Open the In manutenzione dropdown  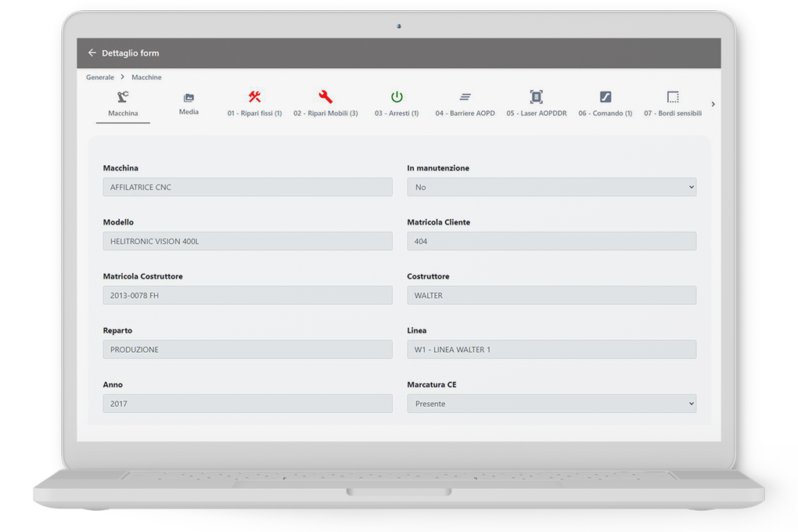click(x=552, y=187)
